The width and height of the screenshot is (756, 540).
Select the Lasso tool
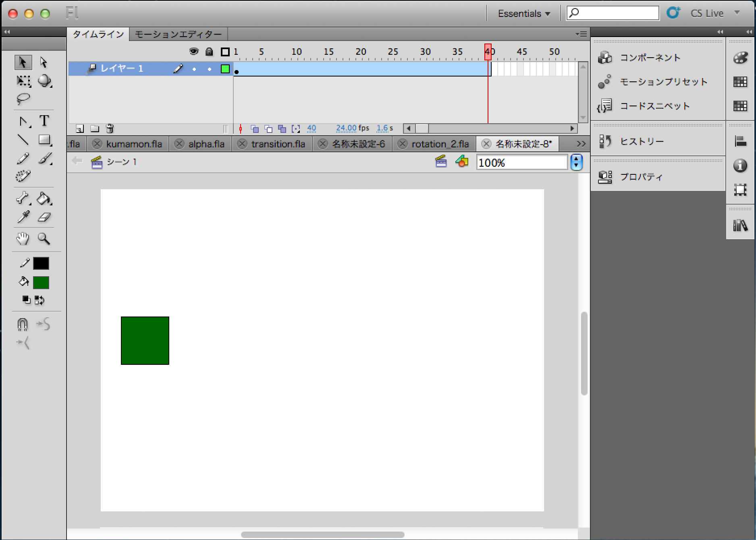click(x=23, y=99)
